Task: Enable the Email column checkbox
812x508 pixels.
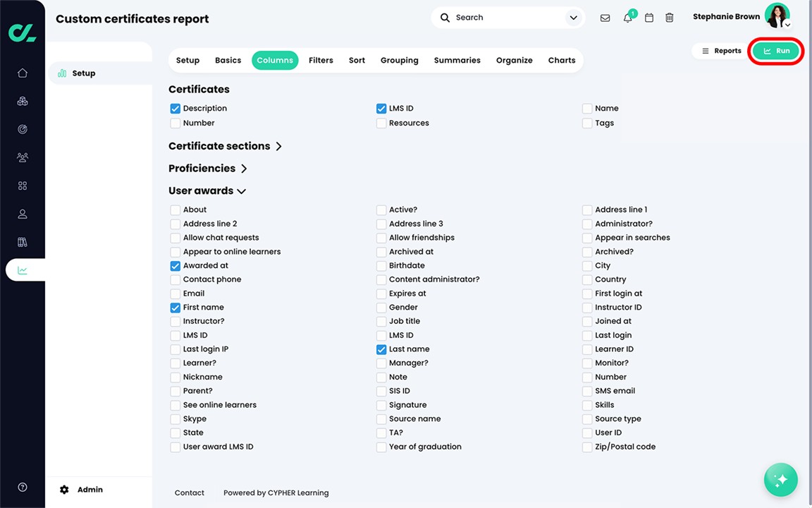Action: pos(176,294)
